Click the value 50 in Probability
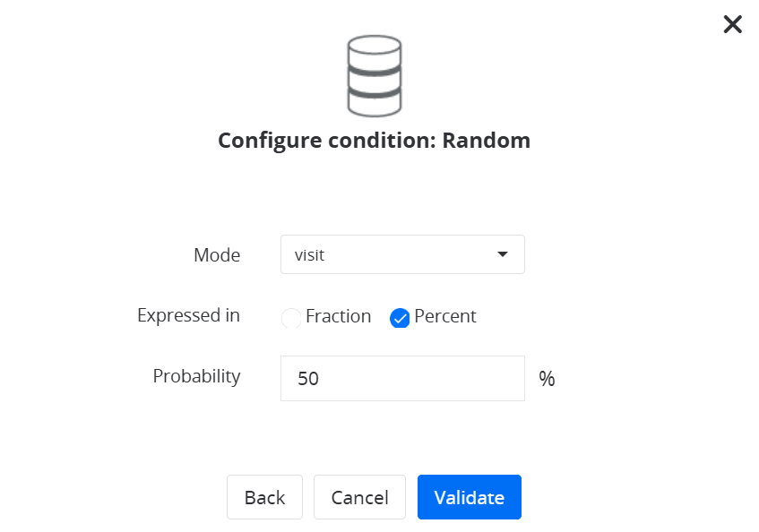Image resolution: width=759 pixels, height=532 pixels. [x=308, y=379]
